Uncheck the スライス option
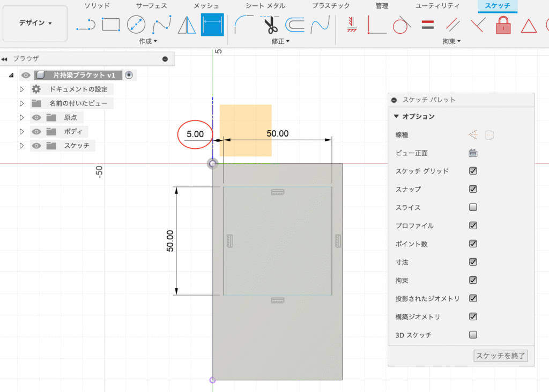Viewport: 549px width, 392px height. pyautogui.click(x=473, y=207)
